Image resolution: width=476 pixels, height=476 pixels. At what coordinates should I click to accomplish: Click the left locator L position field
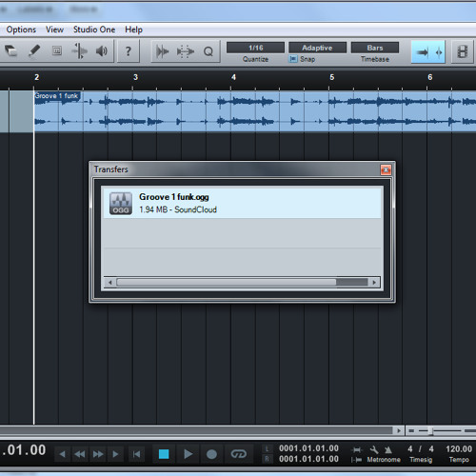click(308, 448)
